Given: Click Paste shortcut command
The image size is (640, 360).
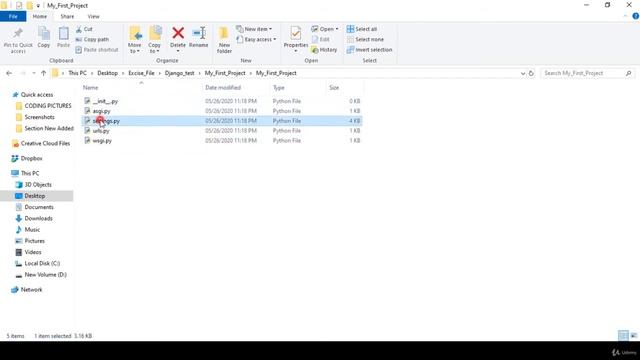Looking at the screenshot, I should [x=97, y=50].
